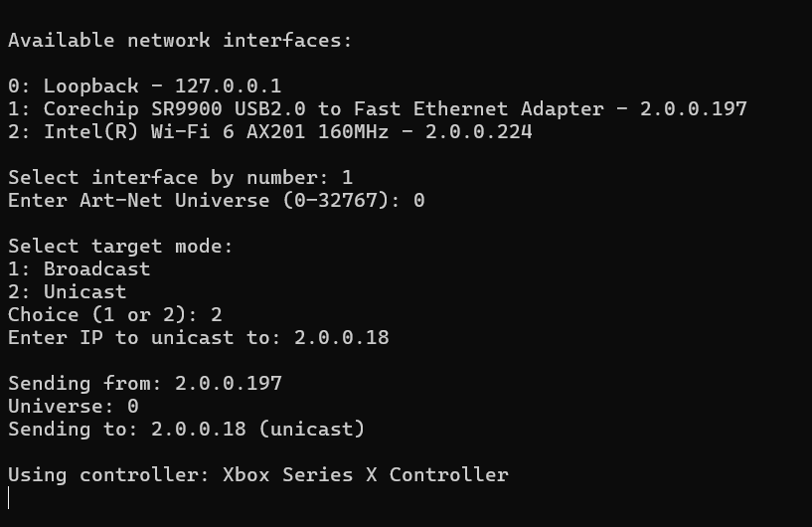
Task: Click the 'Sending from: 2.0.0.197' line
Action: (x=145, y=384)
